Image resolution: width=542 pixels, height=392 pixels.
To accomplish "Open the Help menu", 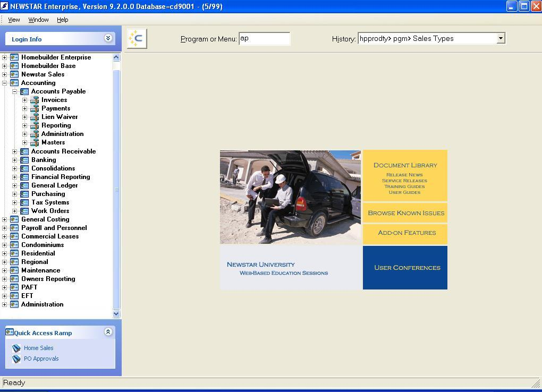I will (63, 20).
